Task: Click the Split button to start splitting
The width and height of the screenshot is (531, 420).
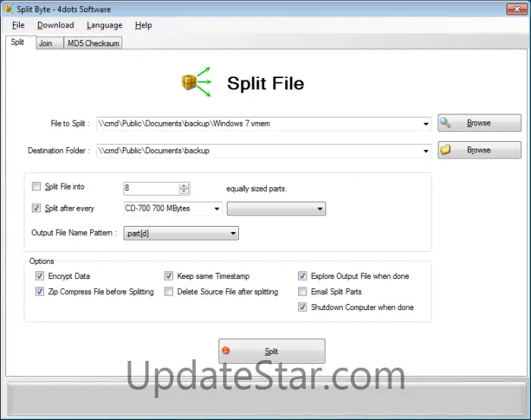Action: click(x=272, y=351)
